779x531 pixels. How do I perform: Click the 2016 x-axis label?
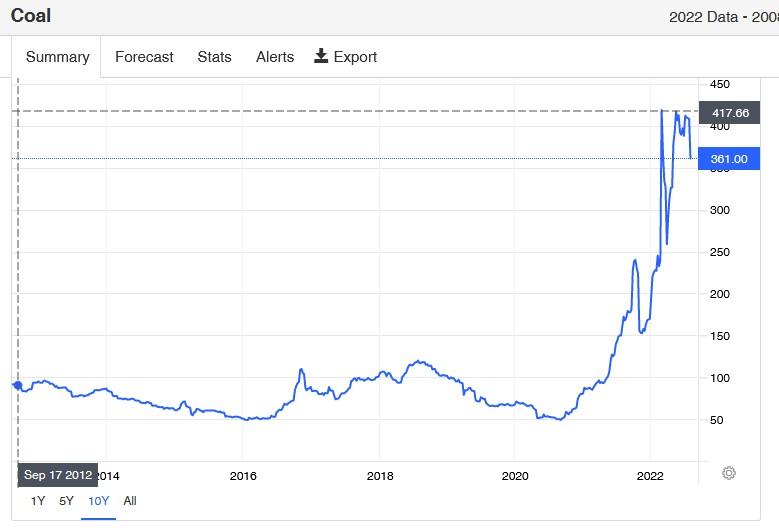point(243,475)
